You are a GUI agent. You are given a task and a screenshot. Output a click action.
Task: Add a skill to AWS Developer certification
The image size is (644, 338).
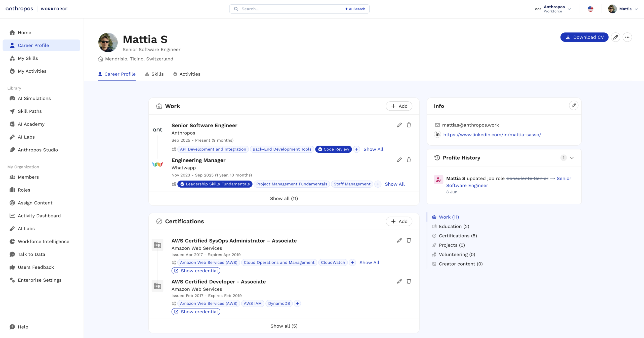pos(297,304)
